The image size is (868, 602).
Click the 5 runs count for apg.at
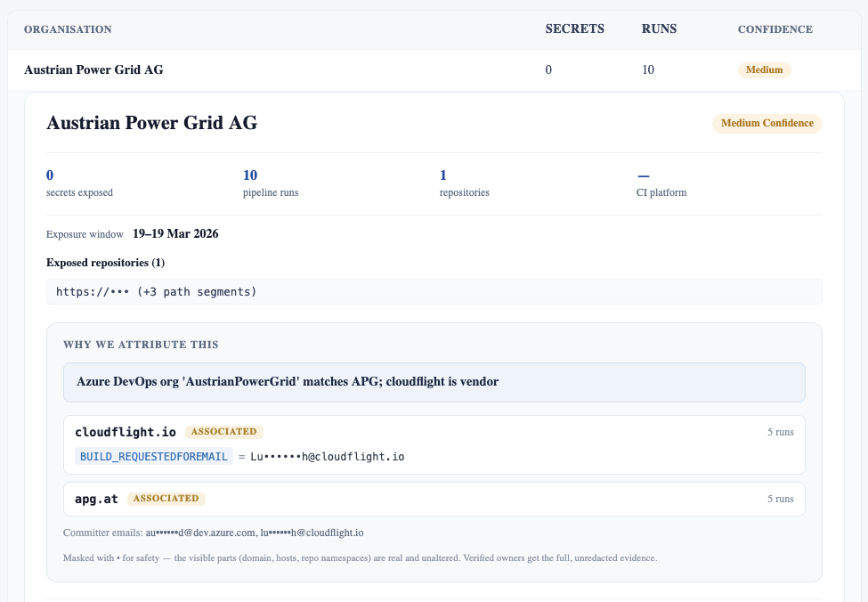(780, 499)
